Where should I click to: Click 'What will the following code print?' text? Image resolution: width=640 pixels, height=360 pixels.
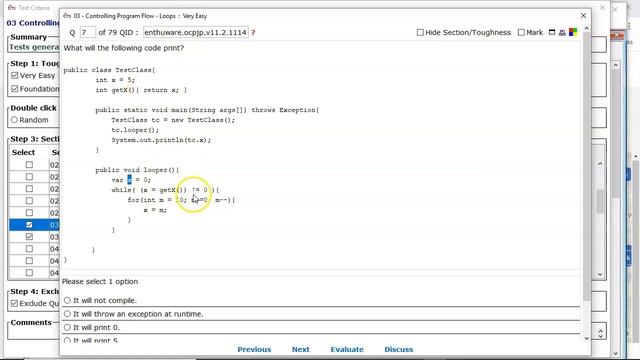click(124, 48)
